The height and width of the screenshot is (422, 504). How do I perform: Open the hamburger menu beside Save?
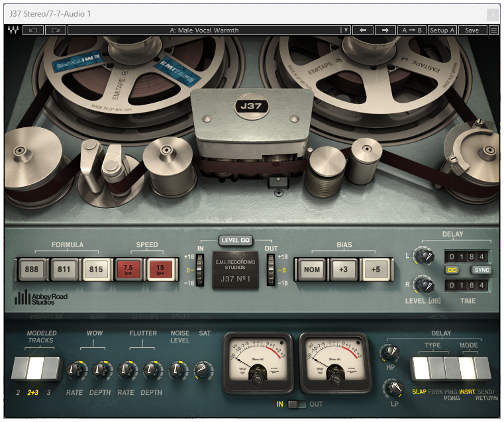coord(493,30)
